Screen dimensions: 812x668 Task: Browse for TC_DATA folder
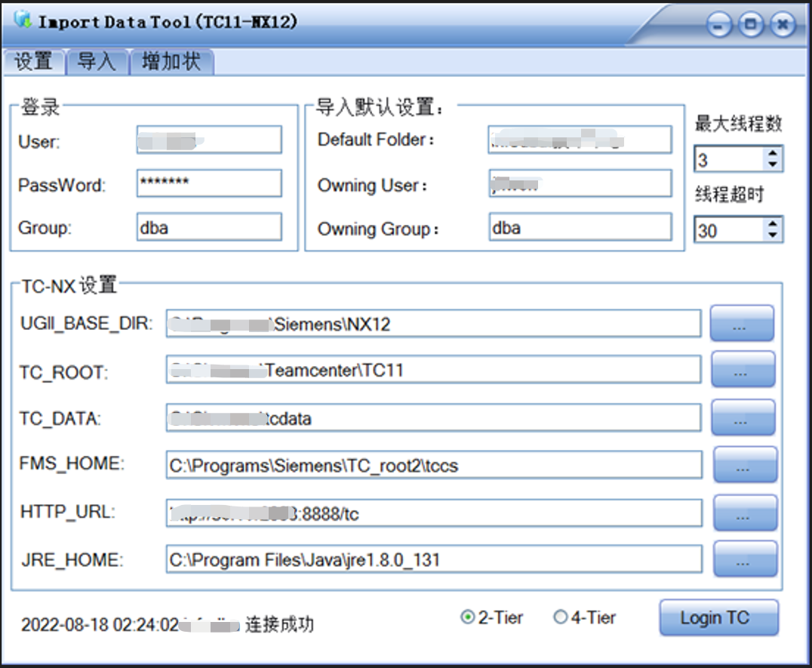tap(743, 417)
